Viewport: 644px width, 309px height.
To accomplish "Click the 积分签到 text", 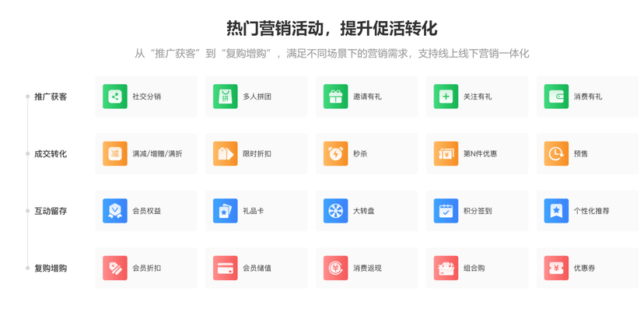I will coord(478,211).
